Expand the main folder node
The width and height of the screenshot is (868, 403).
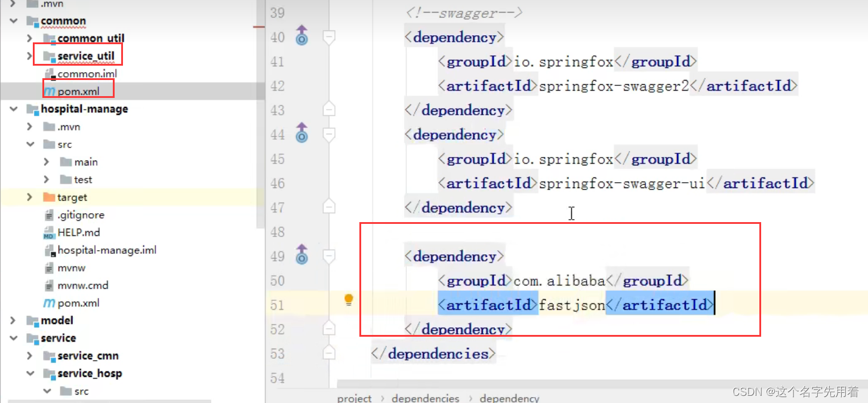coord(47,162)
